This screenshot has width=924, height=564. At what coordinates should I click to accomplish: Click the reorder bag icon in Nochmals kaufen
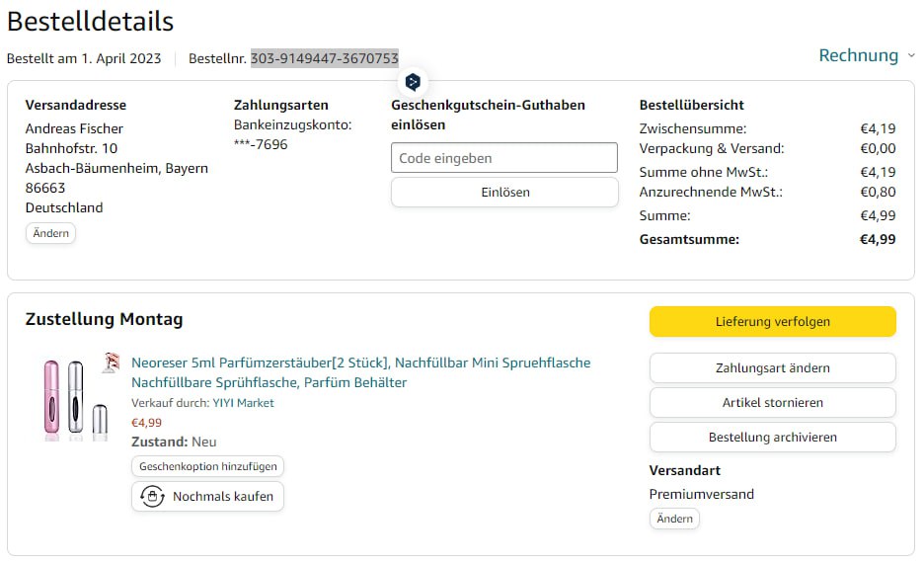point(152,496)
